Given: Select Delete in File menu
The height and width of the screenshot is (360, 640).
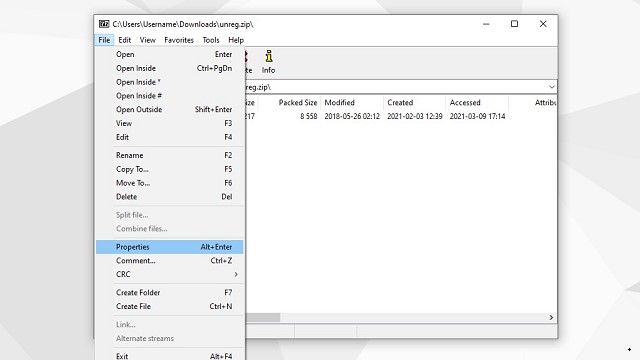Looking at the screenshot, I should (169, 197).
